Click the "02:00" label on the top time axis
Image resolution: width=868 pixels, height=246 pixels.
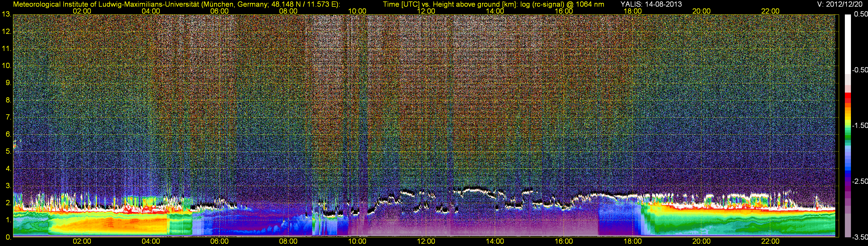click(82, 11)
